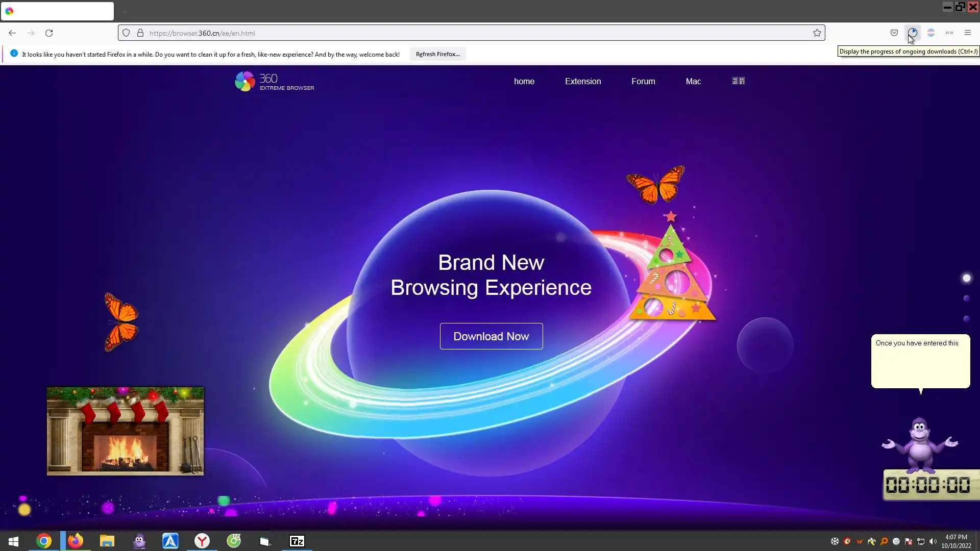Viewport: 980px width, 551px height.
Task: Click the Refresh Firefox… button
Action: (x=437, y=54)
